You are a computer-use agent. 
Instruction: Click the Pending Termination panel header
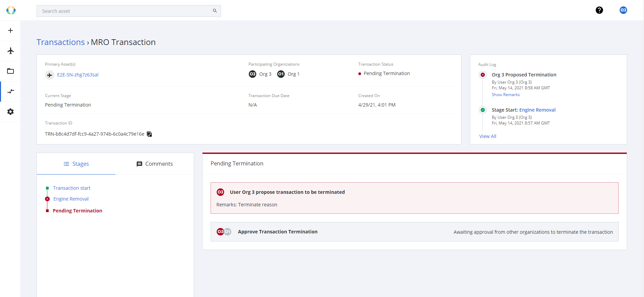click(x=237, y=163)
